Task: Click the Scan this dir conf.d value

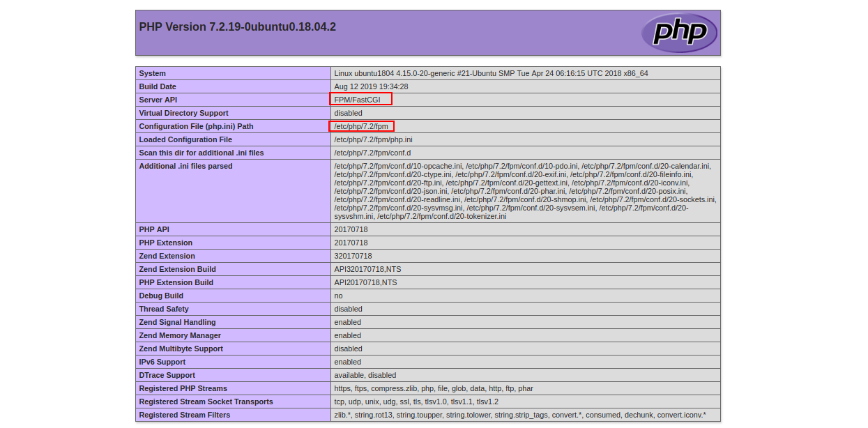Action: click(372, 153)
